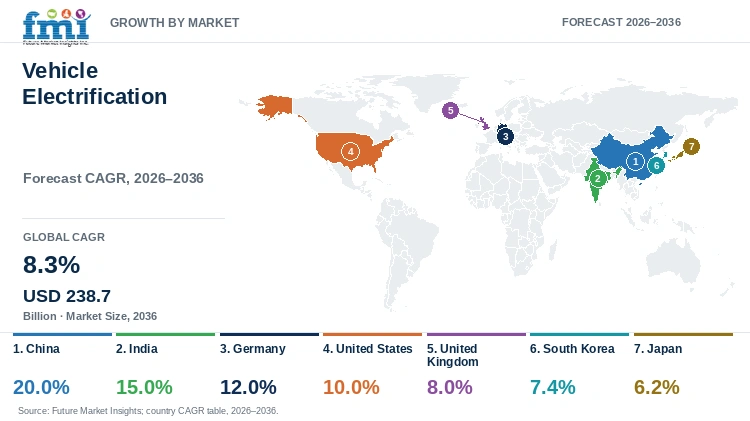Click the olive bar above Japan
This screenshot has height=421, width=750.
pos(683,334)
